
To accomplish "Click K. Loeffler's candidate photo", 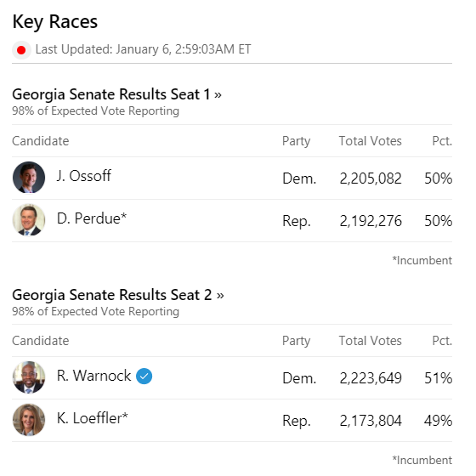I will coord(29,420).
